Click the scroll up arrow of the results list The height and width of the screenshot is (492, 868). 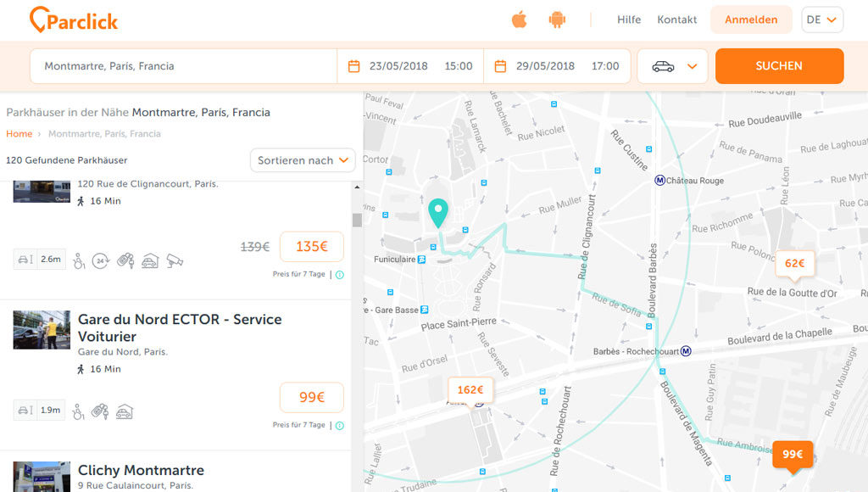357,187
